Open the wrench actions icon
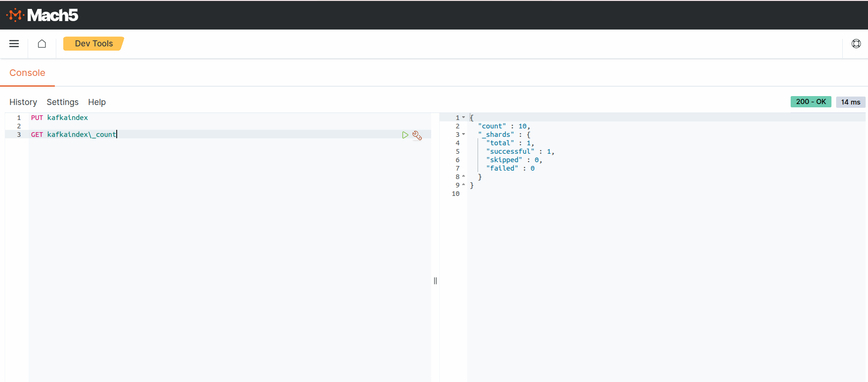The width and height of the screenshot is (868, 382). click(x=417, y=135)
